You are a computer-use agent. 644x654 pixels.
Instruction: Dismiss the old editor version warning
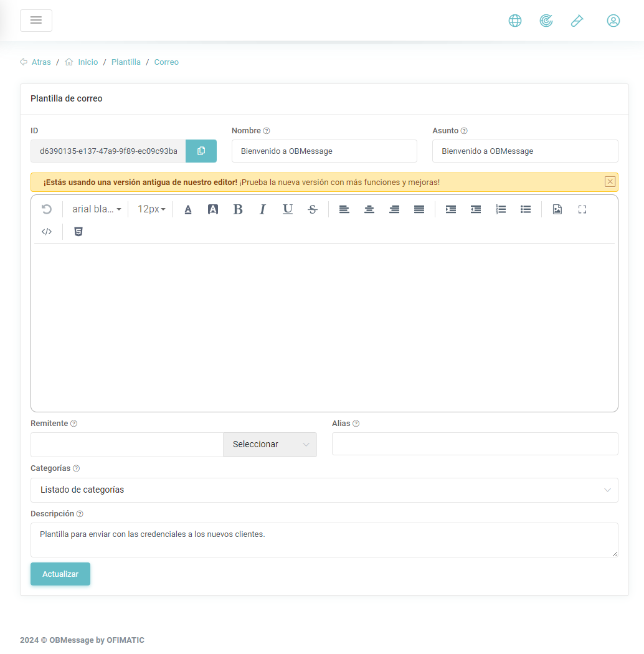pyautogui.click(x=610, y=182)
